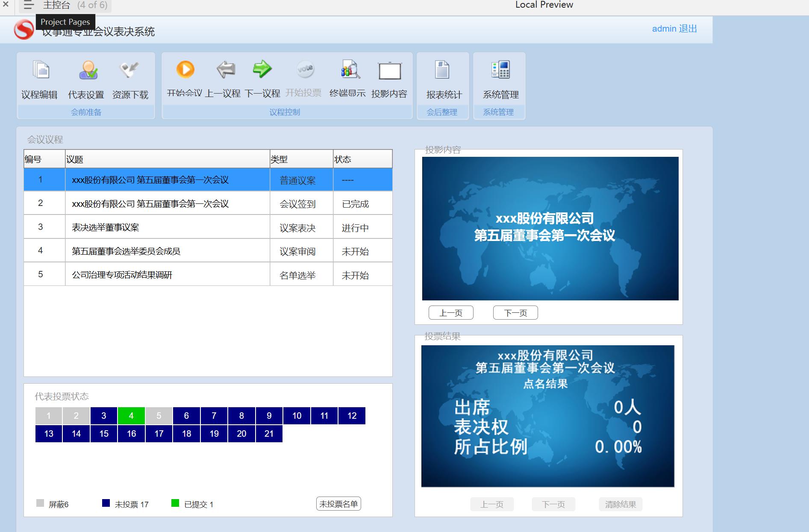
Task: Click the red S application logo
Action: click(x=24, y=30)
